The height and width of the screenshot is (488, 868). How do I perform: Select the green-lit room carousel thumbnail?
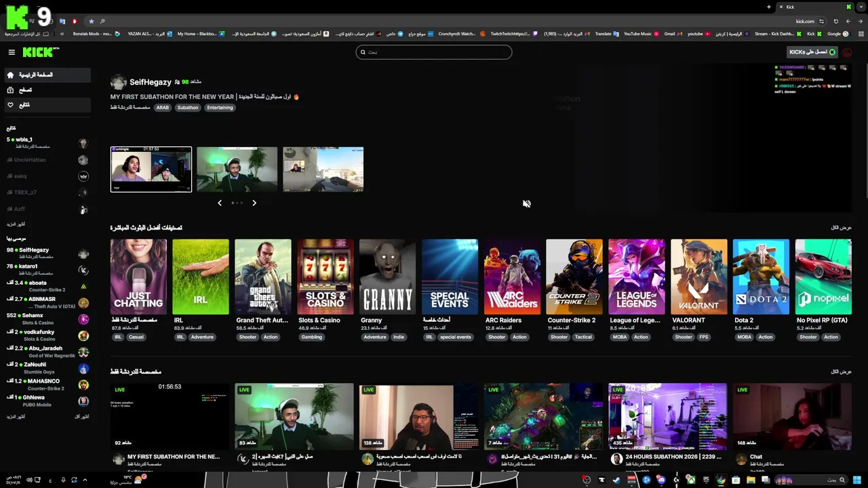[x=237, y=169]
